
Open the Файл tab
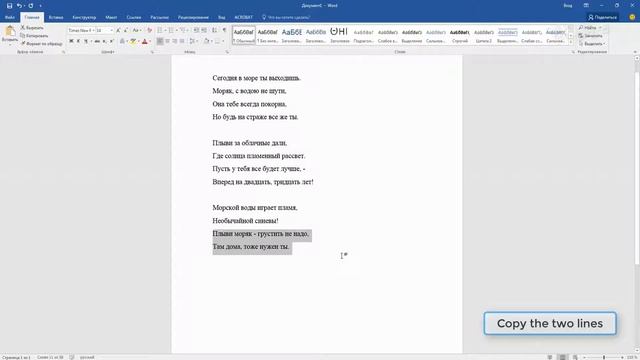click(x=10, y=17)
